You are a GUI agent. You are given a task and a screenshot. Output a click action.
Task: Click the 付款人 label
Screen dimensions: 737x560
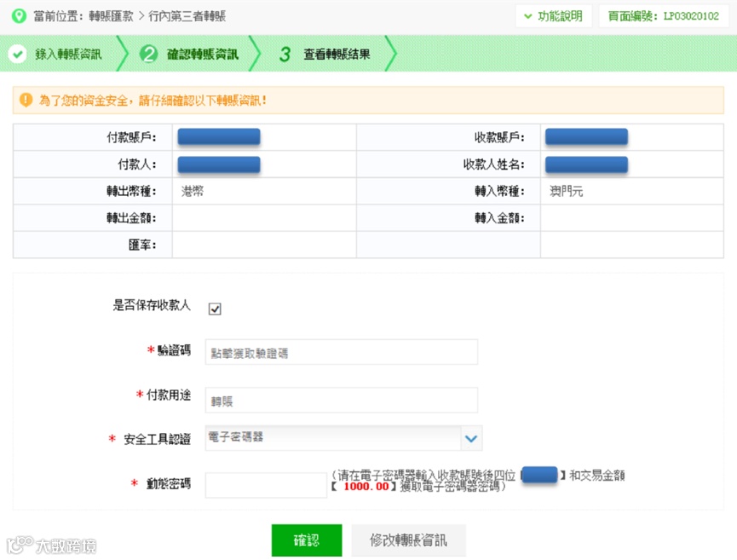[137, 165]
